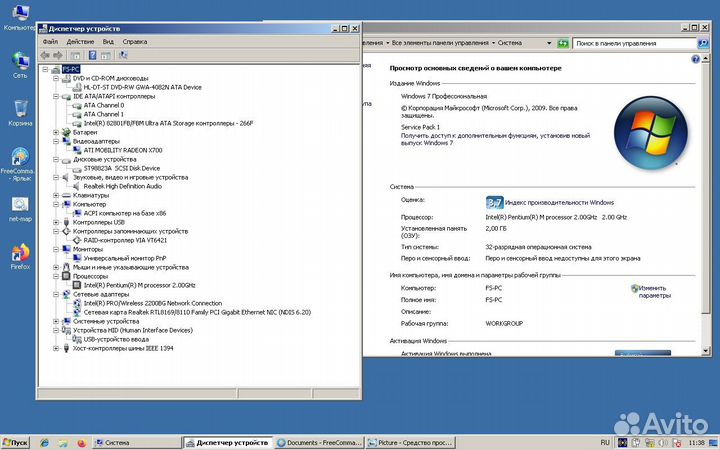
Task: Expand the Системные устройства tree node
Action: pyautogui.click(x=56, y=321)
